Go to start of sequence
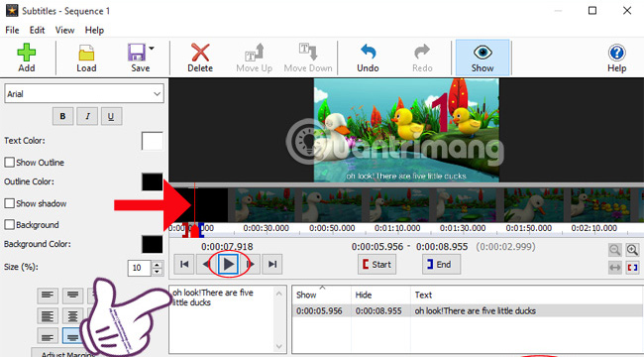644x357 pixels. coord(184,264)
